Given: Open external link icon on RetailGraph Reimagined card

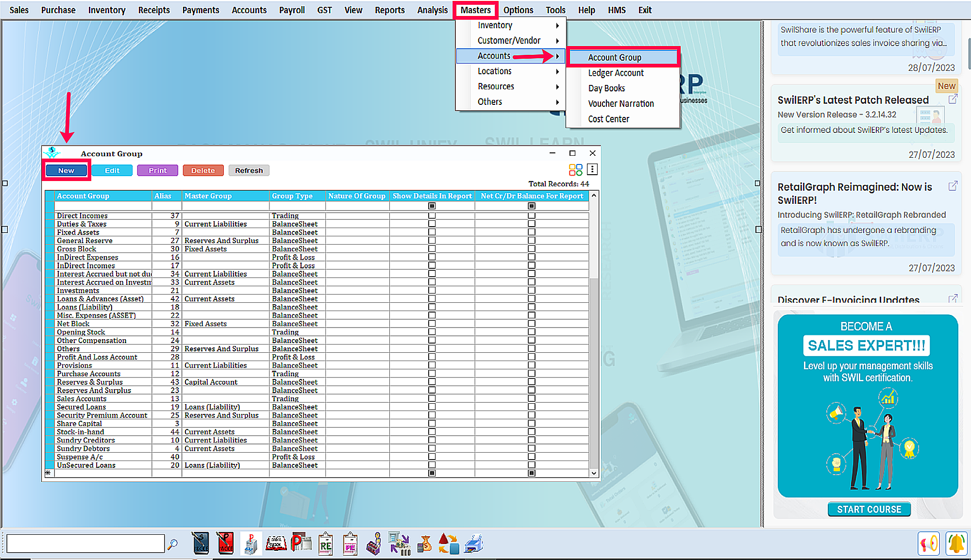Looking at the screenshot, I should tap(953, 186).
